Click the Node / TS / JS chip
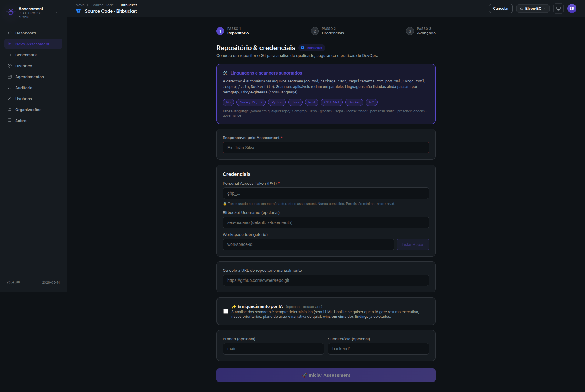Viewport: 585px width, 392px height. [251, 102]
